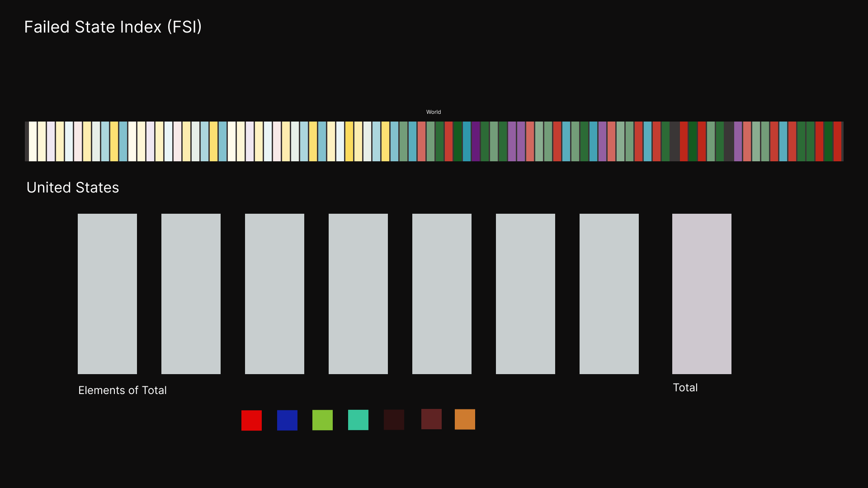The image size is (868, 488).
Task: Select the dark purple bar in country strip
Action: click(476, 141)
